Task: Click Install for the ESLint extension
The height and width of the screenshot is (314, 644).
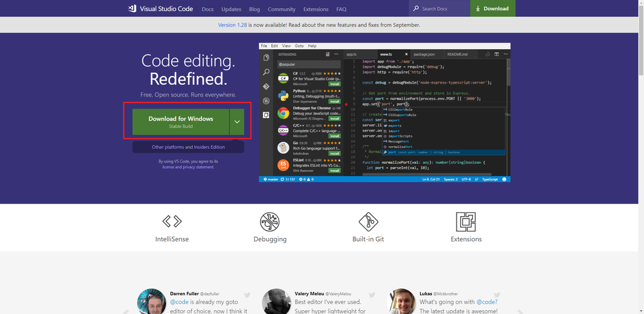Action: click(335, 171)
